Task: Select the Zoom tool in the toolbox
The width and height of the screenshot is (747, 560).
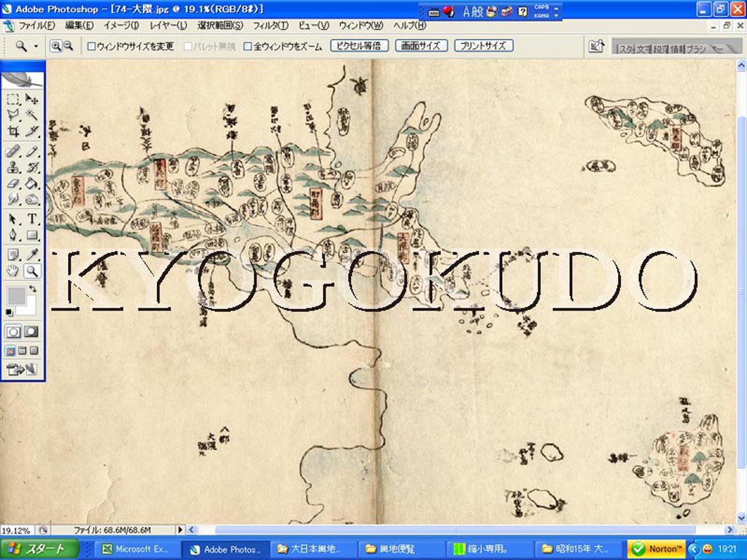Action: pos(31,271)
